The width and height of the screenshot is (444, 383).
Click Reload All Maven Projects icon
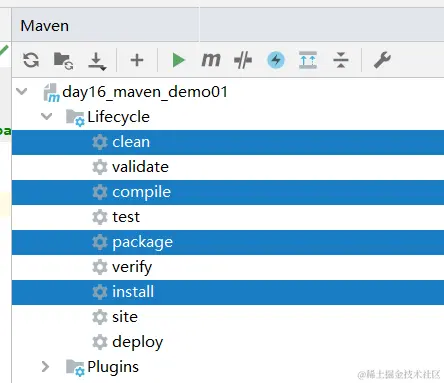click(31, 60)
